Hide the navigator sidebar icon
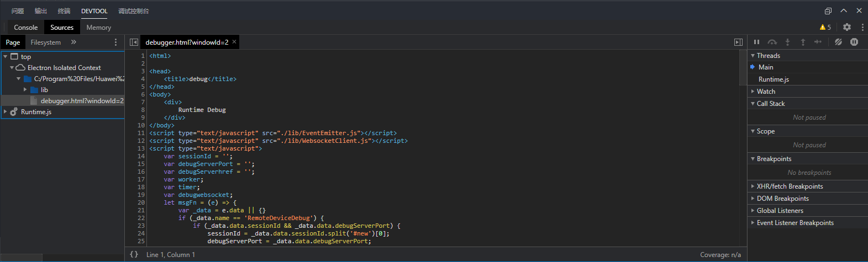Screen dimensions: 868x262 (x=134, y=42)
